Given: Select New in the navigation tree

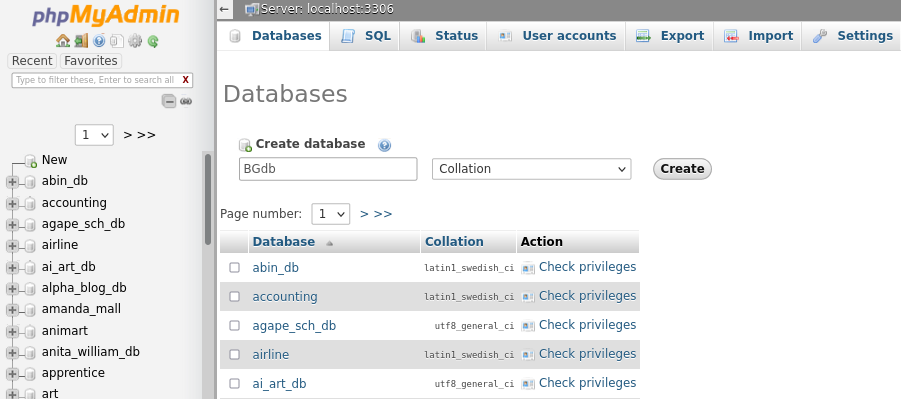Looking at the screenshot, I should click(x=55, y=160).
